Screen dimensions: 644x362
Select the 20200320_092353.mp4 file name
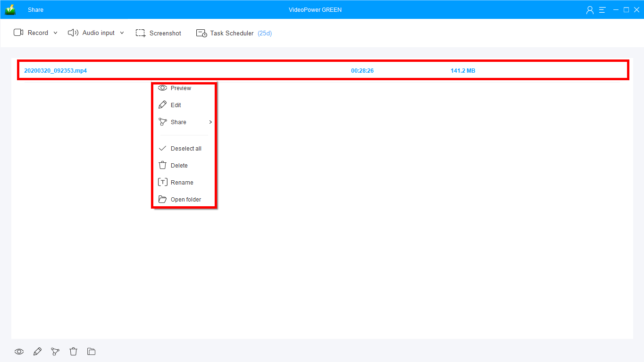tap(56, 71)
